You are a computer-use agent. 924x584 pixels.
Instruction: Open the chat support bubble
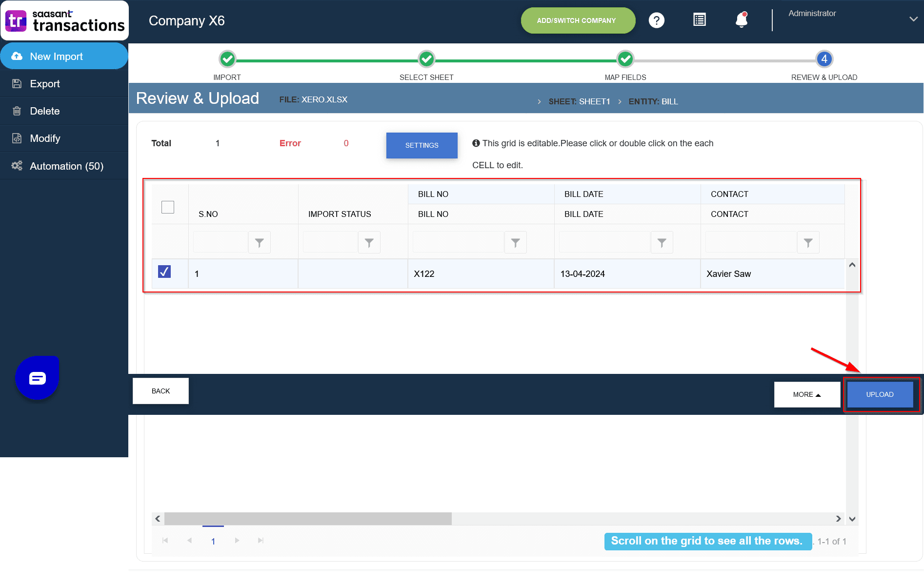coord(37,378)
